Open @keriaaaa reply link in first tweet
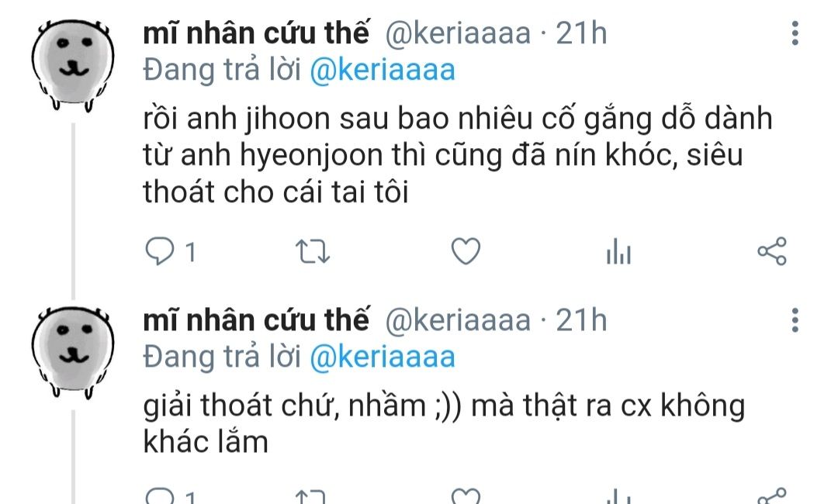The image size is (838, 504). [383, 71]
